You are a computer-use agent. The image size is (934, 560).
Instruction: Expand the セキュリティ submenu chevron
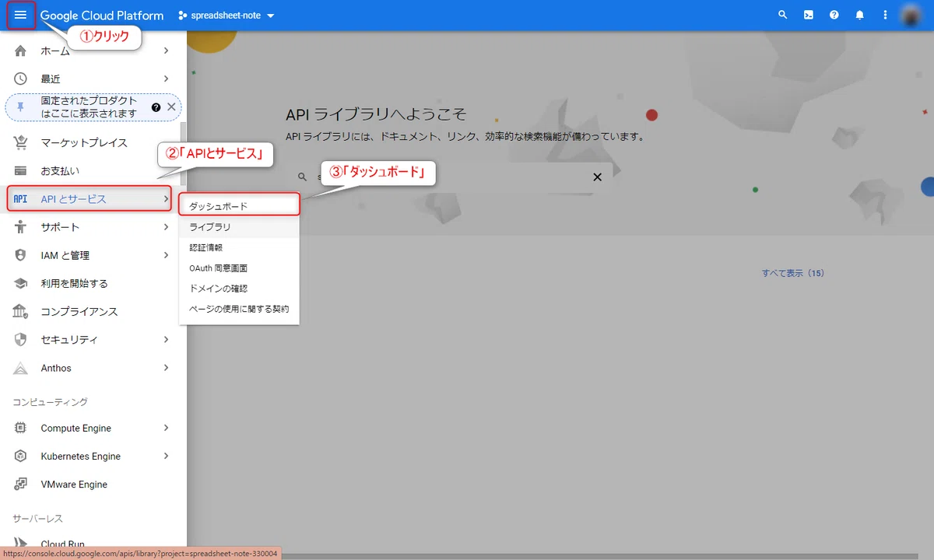(x=166, y=340)
